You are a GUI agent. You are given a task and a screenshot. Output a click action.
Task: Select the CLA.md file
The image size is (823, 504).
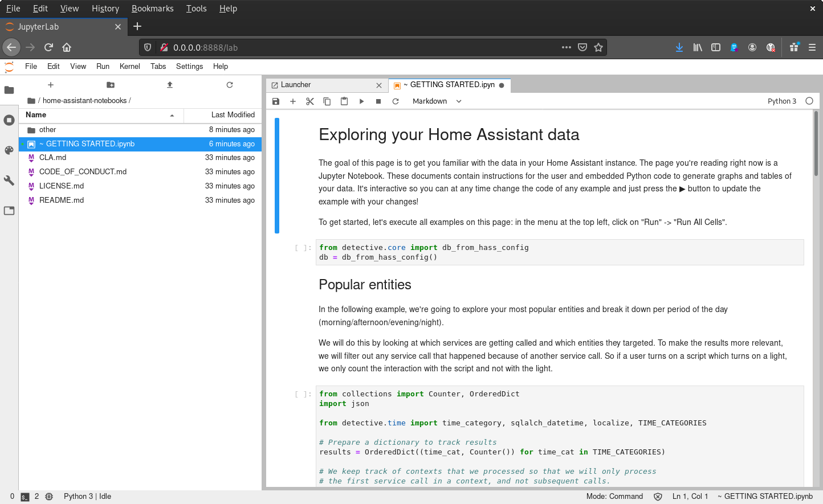coord(140,158)
